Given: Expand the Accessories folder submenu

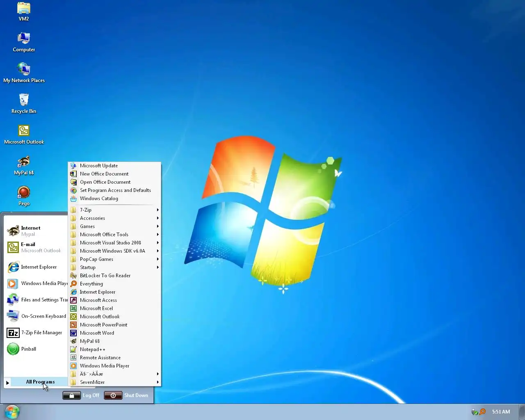Looking at the screenshot, I should point(114,218).
